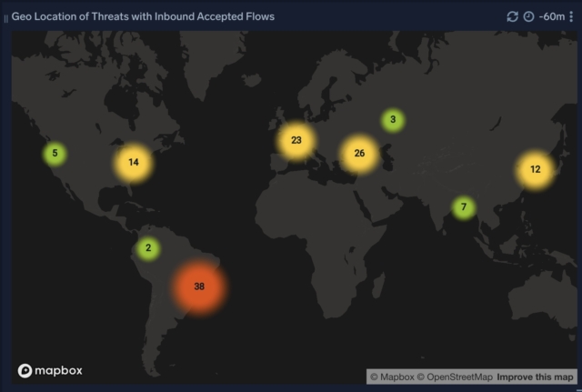
Task: Select the green cluster marker 5
Action: (x=55, y=154)
